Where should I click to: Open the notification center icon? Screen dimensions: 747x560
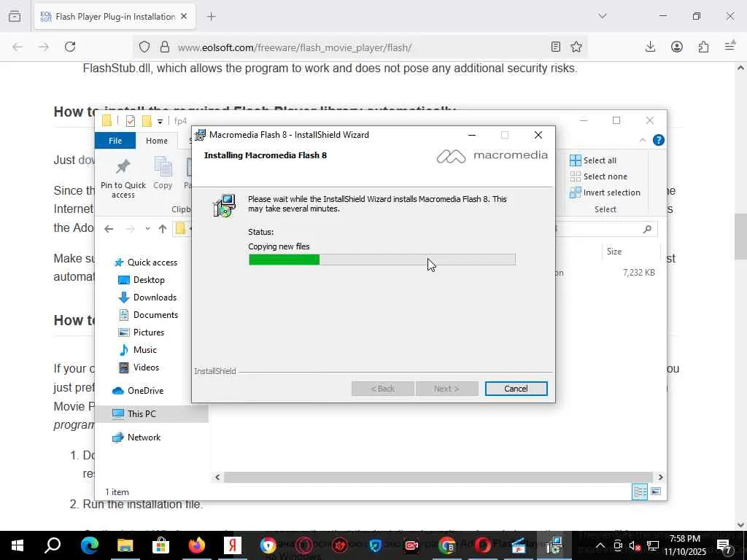pyautogui.click(x=724, y=545)
